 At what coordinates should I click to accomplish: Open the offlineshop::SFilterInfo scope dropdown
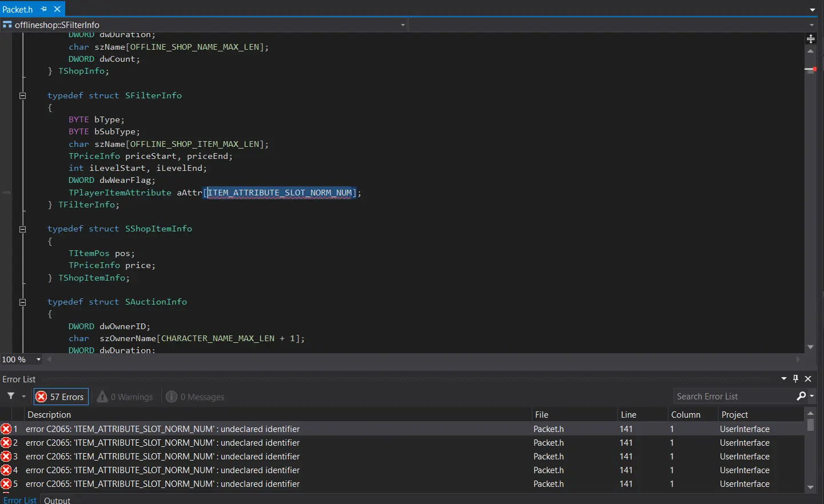coord(403,25)
